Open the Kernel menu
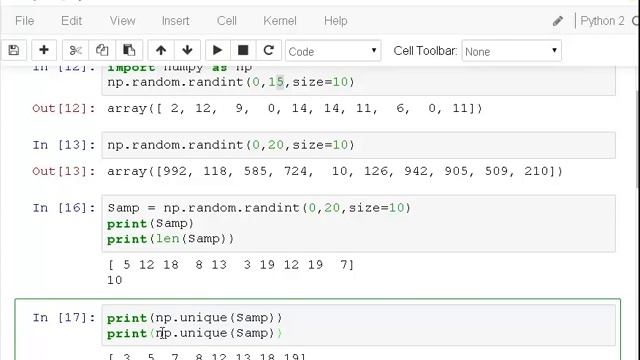The width and height of the screenshot is (640, 360). (280, 21)
